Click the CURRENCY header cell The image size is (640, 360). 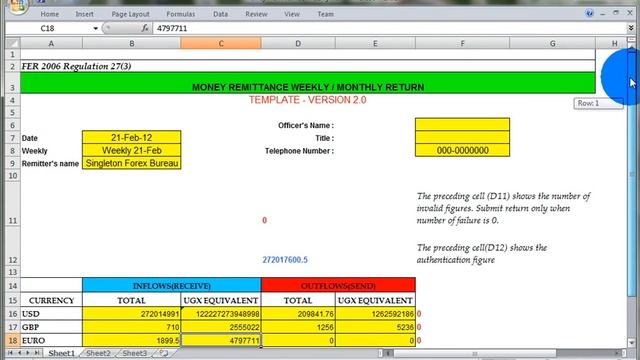(x=51, y=300)
